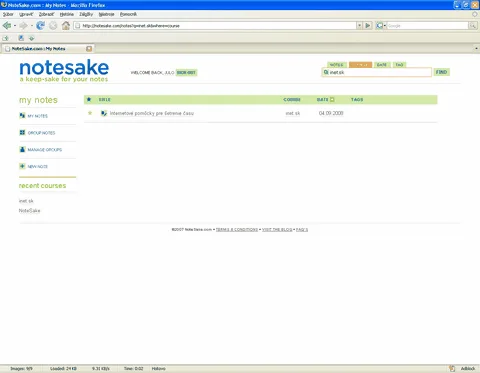The height and width of the screenshot is (373, 480).
Task: Sort notes by Title column header
Action: click(105, 99)
